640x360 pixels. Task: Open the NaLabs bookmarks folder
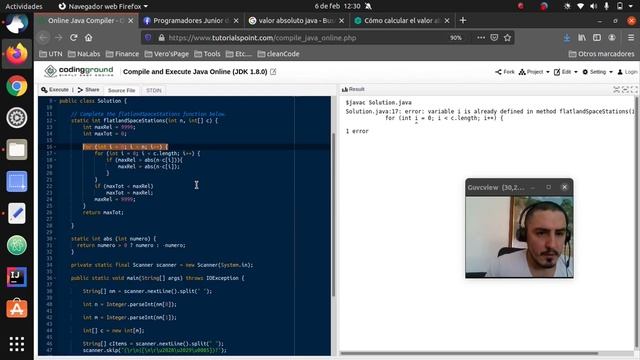click(x=84, y=54)
